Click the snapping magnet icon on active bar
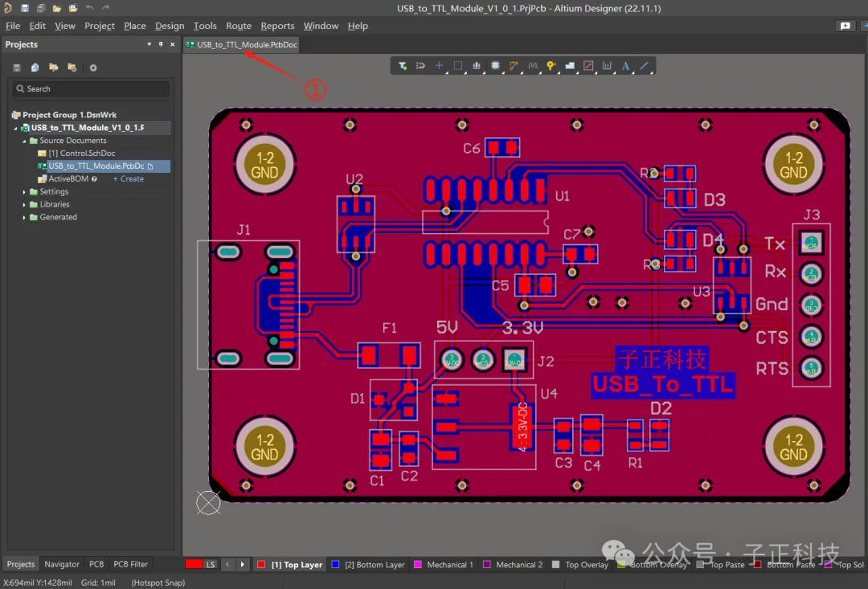This screenshot has width=868, height=589. pyautogui.click(x=421, y=66)
